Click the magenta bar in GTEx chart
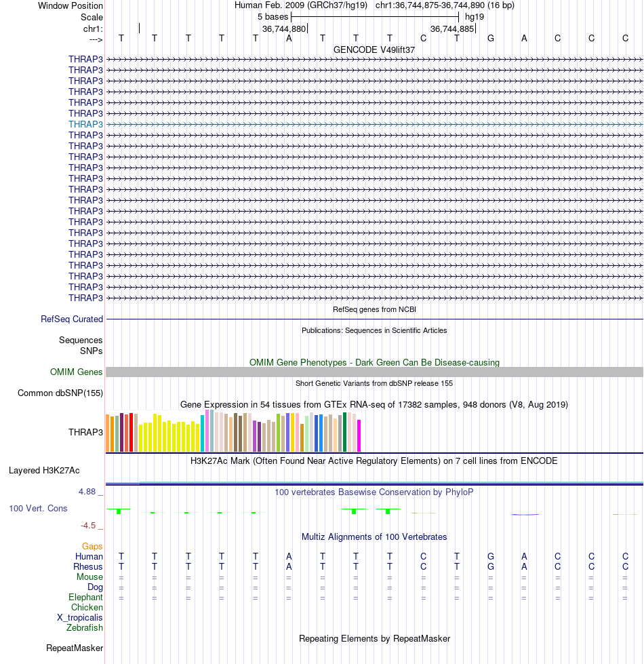This screenshot has width=644, height=664. (359, 435)
